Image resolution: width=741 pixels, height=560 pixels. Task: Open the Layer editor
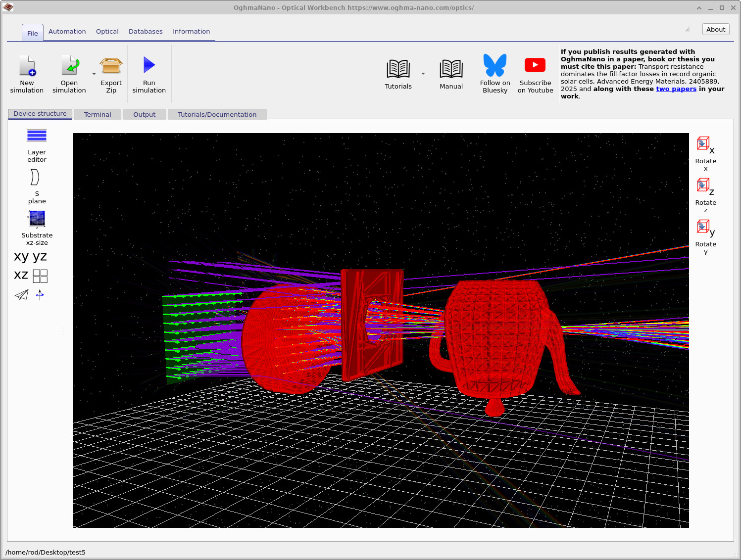tap(37, 136)
